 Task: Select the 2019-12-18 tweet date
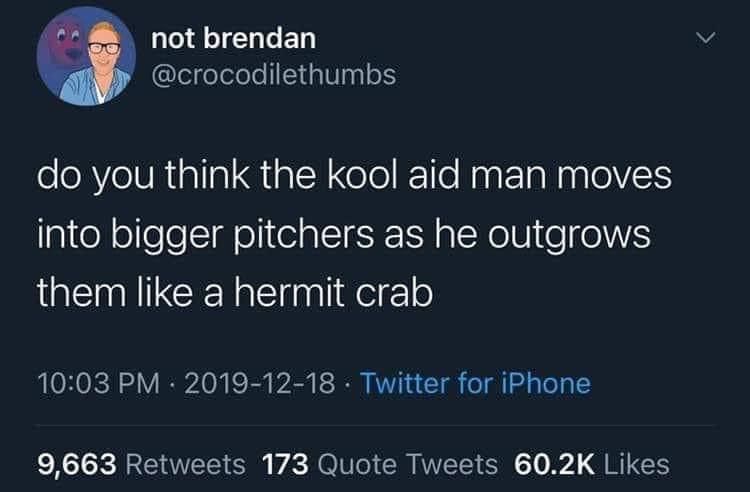tap(260, 383)
